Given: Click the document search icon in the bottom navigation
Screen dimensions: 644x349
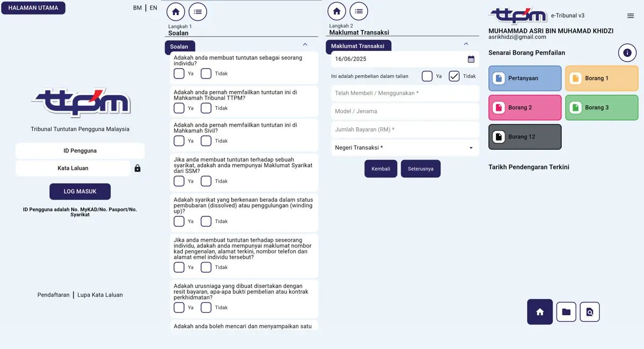Looking at the screenshot, I should pyautogui.click(x=590, y=312).
